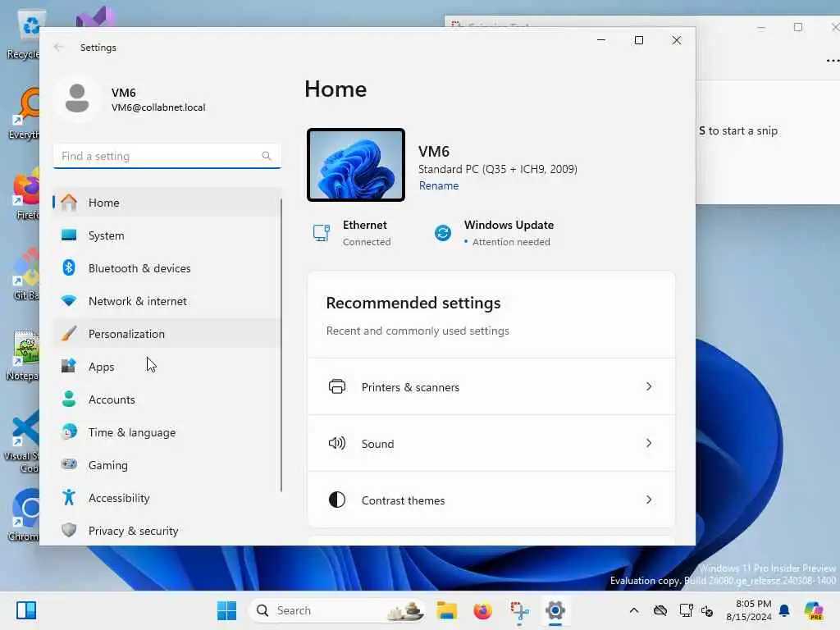Open Printers & scanners setting
The height and width of the screenshot is (630, 840).
coord(491,387)
